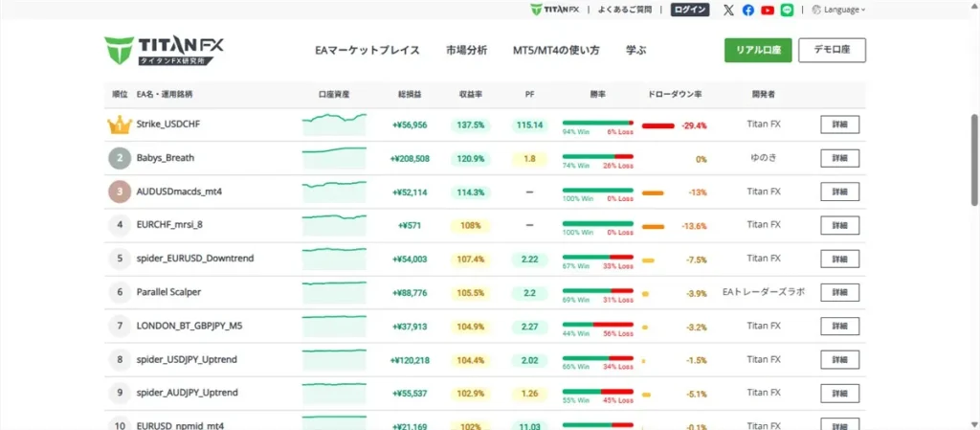Open the MT5/MT4の使い方 menu
The height and width of the screenshot is (430, 980).
tap(556, 51)
